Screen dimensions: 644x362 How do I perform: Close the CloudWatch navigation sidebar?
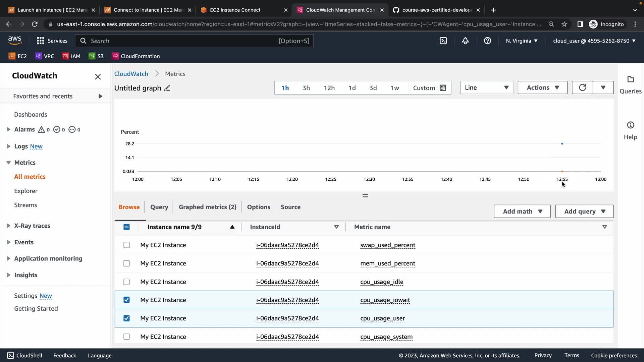(x=98, y=77)
